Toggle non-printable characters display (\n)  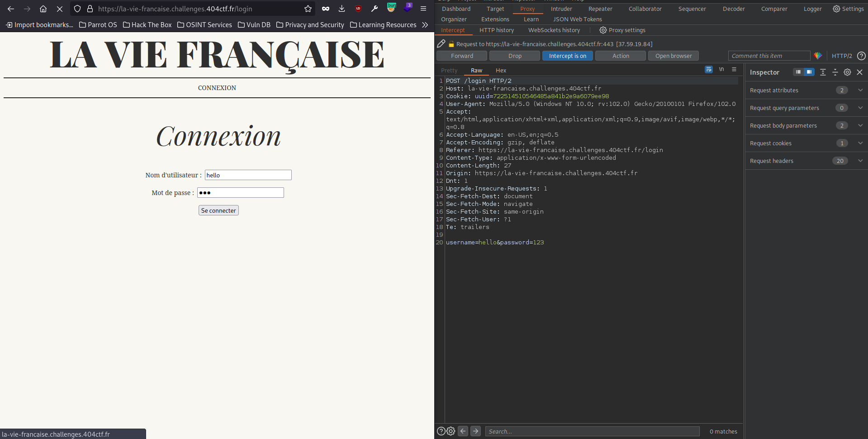(x=721, y=70)
